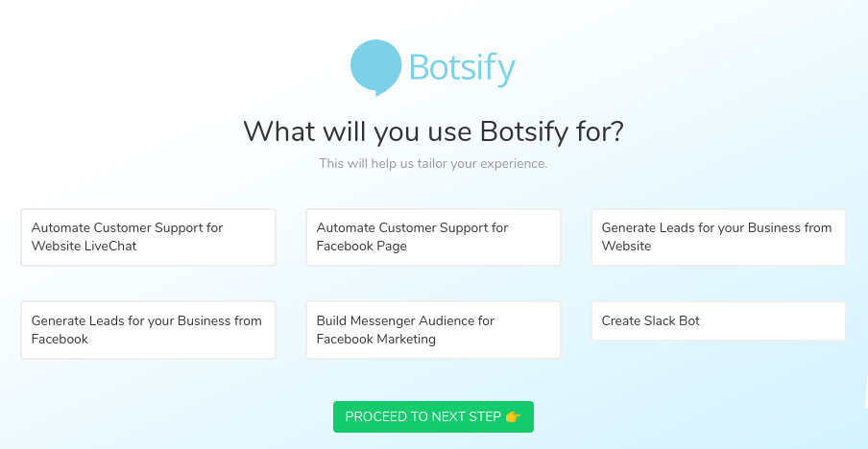Click the subtitle about tailoring your experience

[x=433, y=164]
